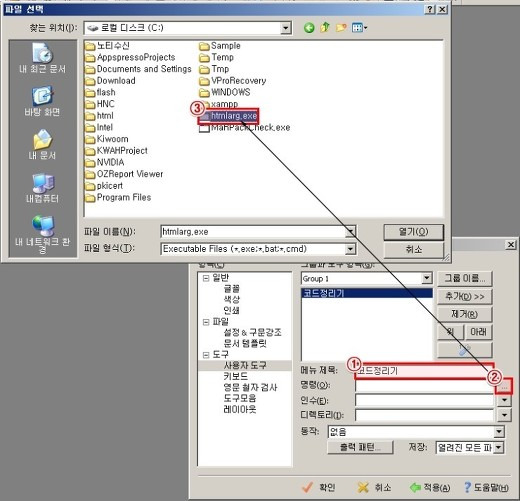Image resolution: width=520 pixels, height=501 pixels.
Task: Create a new folder icon
Action: click(x=341, y=27)
